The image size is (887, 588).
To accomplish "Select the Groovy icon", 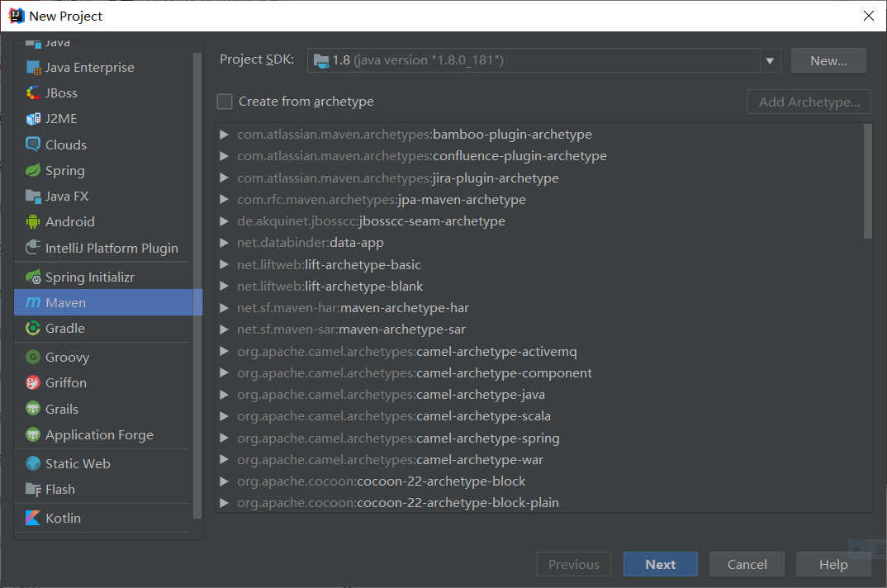I will [33, 358].
